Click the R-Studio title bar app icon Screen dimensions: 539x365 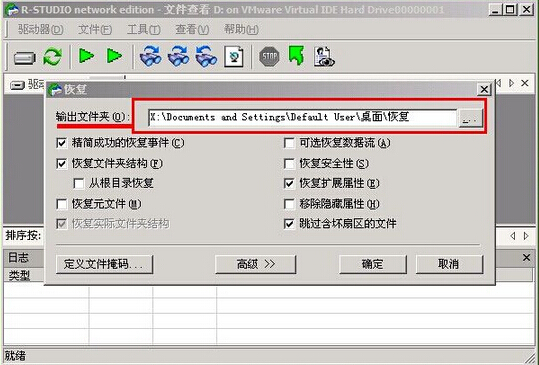click(x=11, y=10)
